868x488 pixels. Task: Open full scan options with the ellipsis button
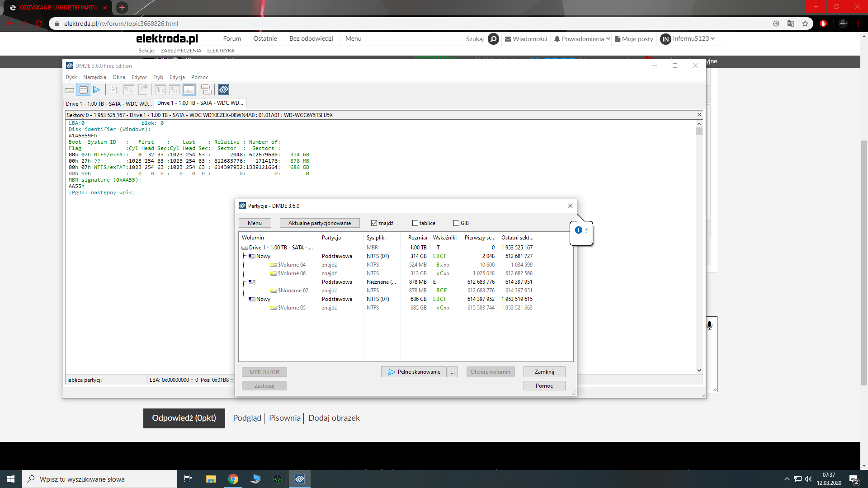coord(453,372)
